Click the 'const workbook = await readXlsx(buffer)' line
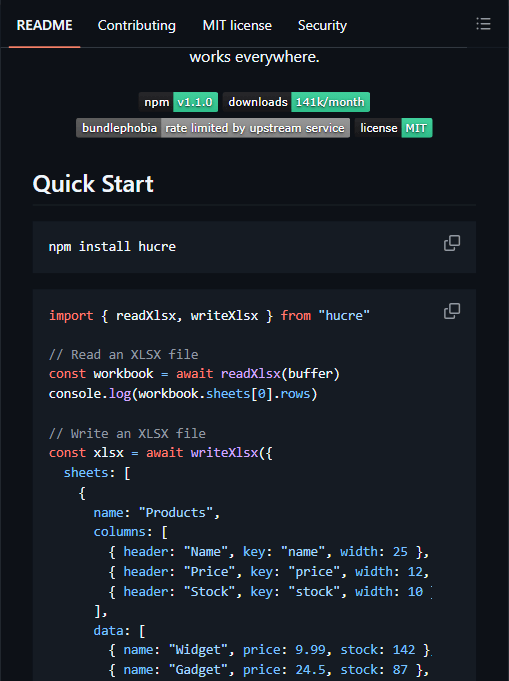The height and width of the screenshot is (681, 509). pos(194,374)
